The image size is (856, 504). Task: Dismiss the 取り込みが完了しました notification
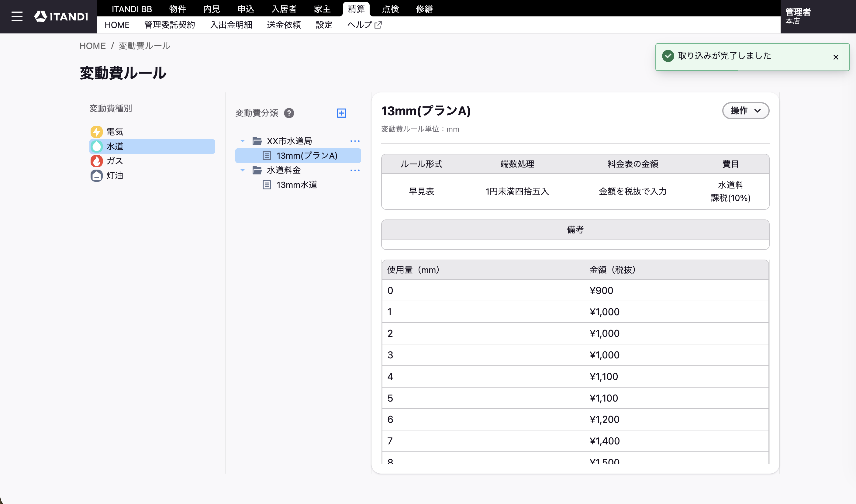(836, 57)
